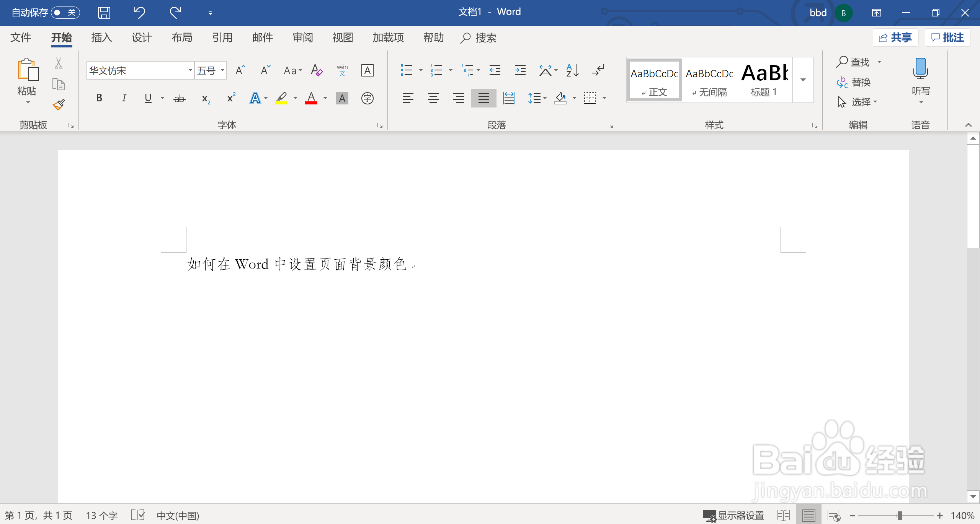Viewport: 980px width, 524px height.
Task: Open the 插入 ribbon tab
Action: pos(101,37)
